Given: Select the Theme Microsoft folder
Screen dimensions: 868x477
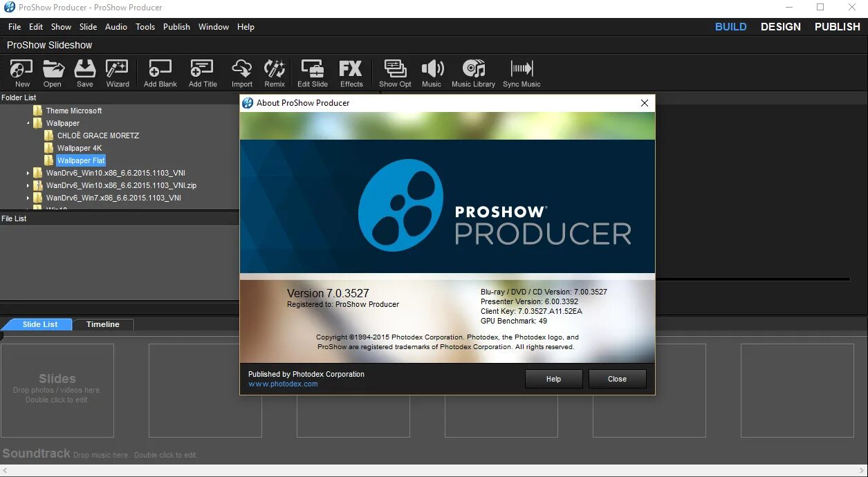Looking at the screenshot, I should tap(74, 111).
